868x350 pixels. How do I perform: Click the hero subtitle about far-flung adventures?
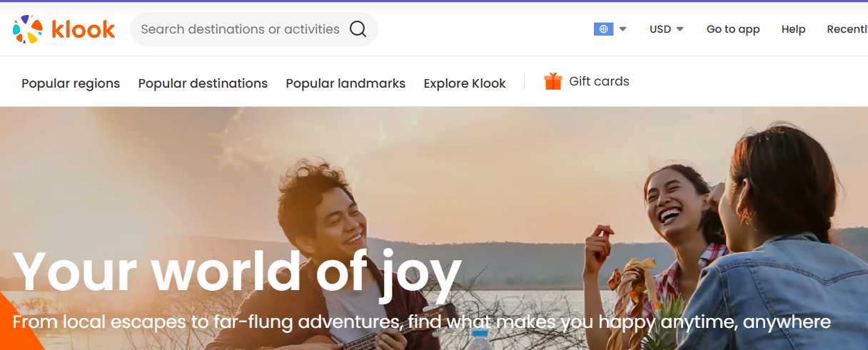tap(421, 322)
